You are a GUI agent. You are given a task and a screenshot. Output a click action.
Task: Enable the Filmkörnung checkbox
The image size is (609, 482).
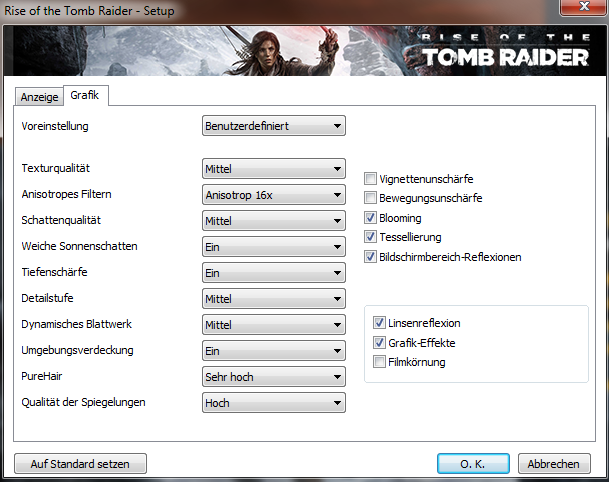click(x=379, y=362)
